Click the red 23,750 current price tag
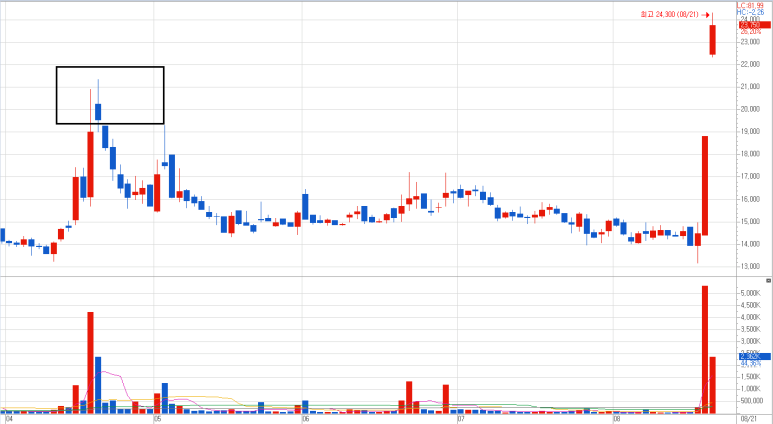Screen dimensions: 773x424 pyautogui.click(x=755, y=25)
